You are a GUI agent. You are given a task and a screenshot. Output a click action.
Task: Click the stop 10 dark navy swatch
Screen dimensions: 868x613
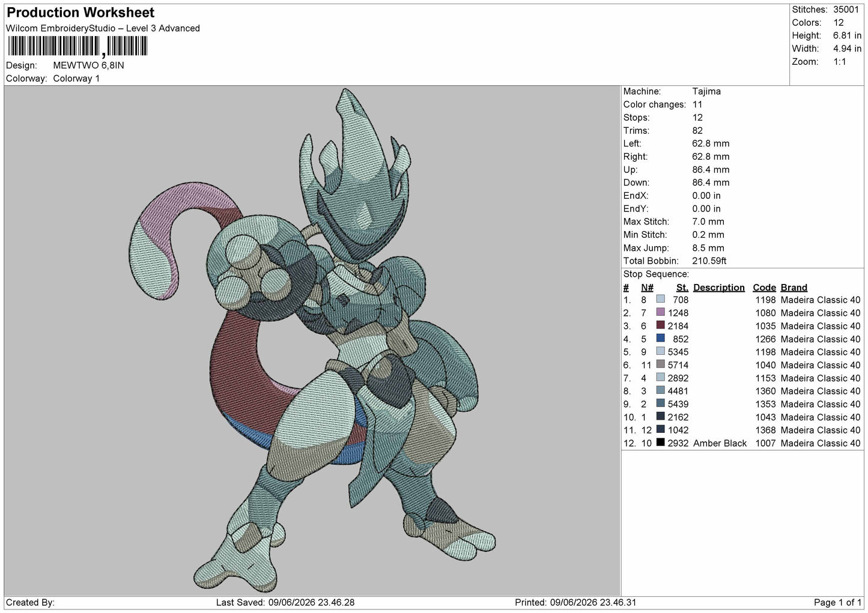[661, 417]
